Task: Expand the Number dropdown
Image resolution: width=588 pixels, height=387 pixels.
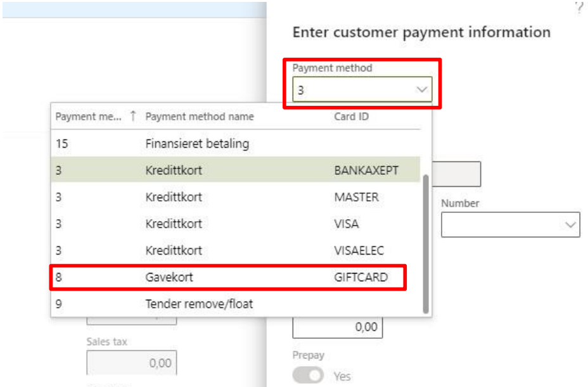Action: (570, 225)
